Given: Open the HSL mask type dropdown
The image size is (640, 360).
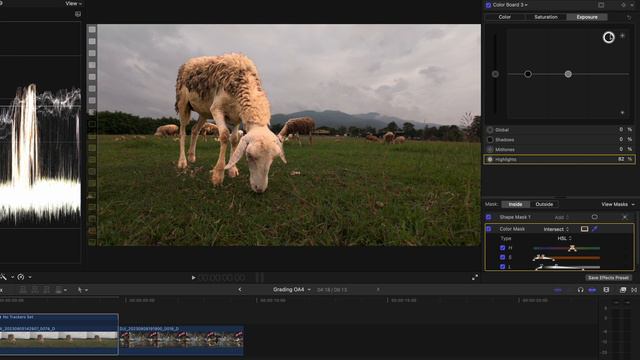Looking at the screenshot, I should tap(564, 238).
